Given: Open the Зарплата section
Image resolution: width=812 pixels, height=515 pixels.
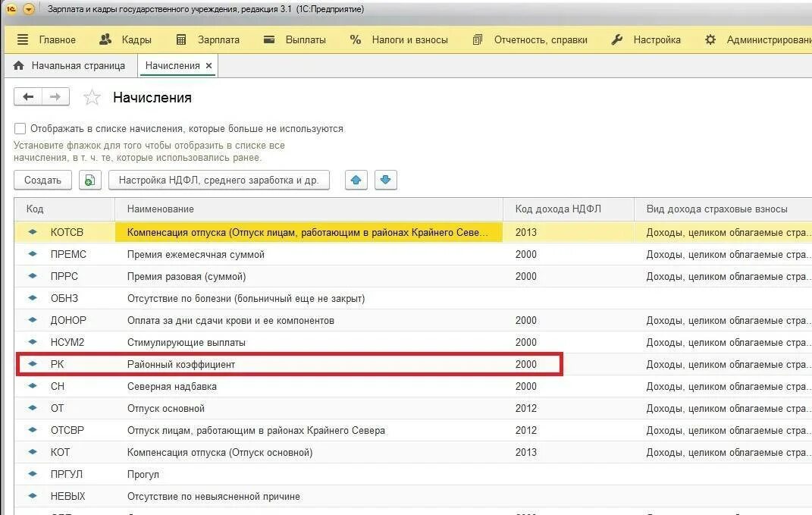Looking at the screenshot, I should (218, 40).
